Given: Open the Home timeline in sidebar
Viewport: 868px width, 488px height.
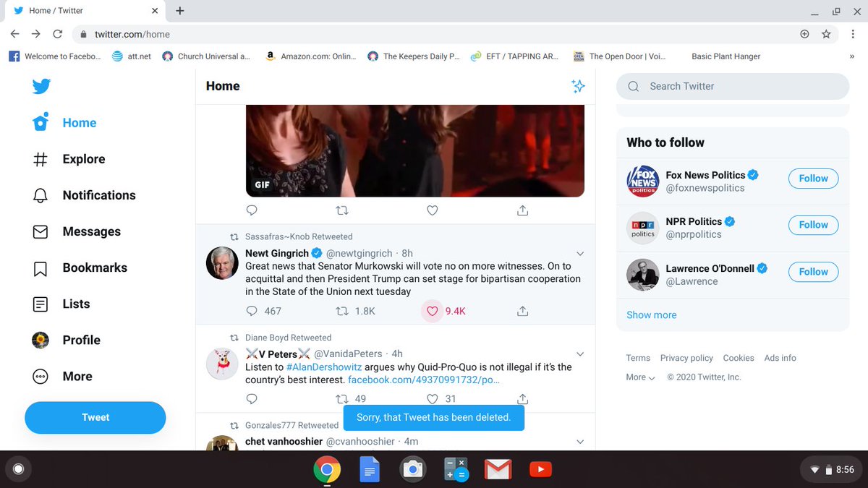Looking at the screenshot, I should point(65,123).
